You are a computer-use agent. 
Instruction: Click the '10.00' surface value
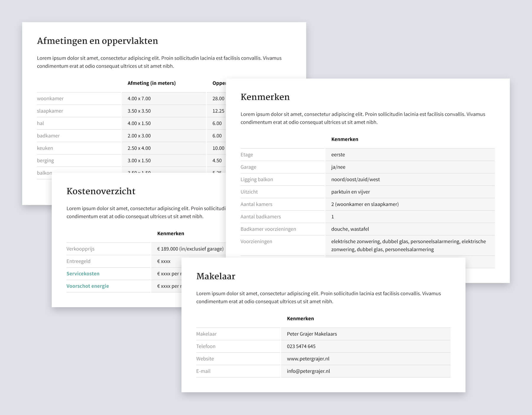click(218, 148)
